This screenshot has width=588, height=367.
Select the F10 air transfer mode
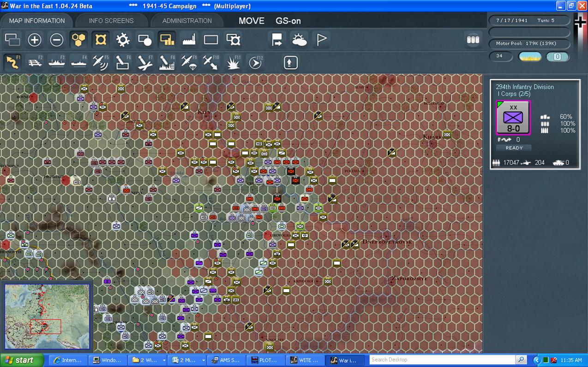[x=211, y=62]
